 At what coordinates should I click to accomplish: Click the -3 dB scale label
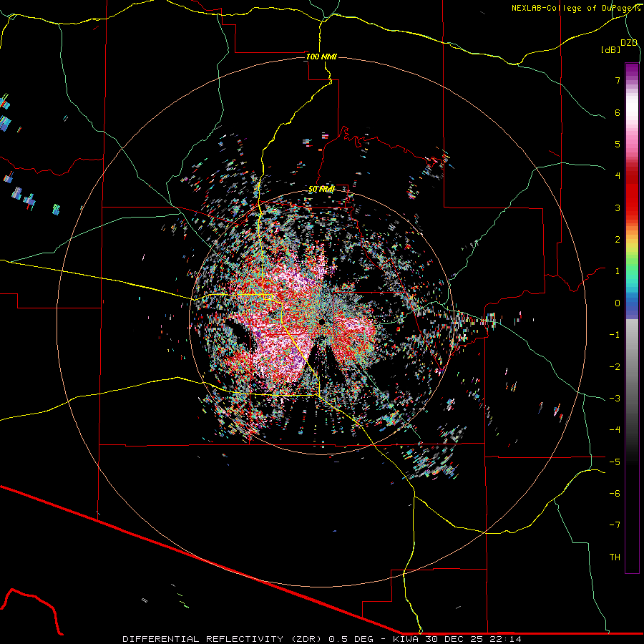point(615,398)
